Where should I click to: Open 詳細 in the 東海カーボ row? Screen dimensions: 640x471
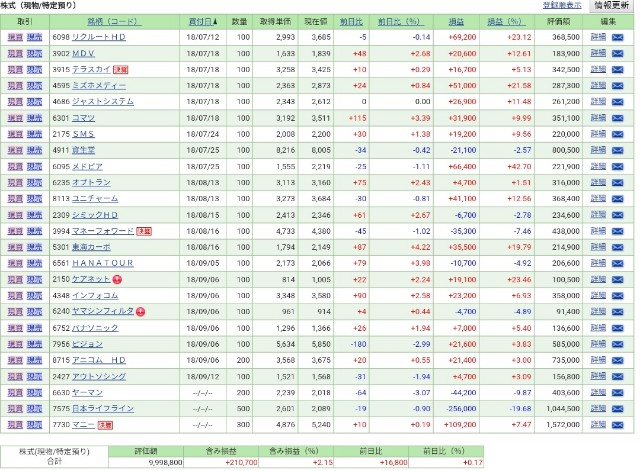click(598, 247)
